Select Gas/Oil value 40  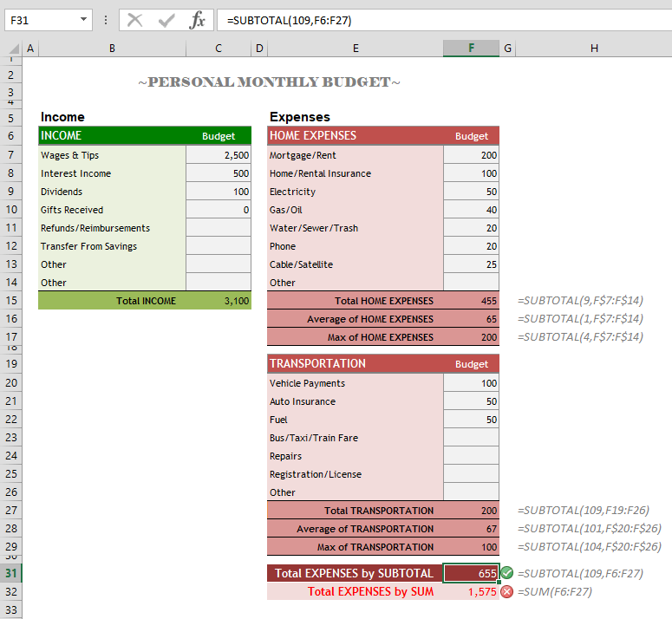tap(471, 210)
